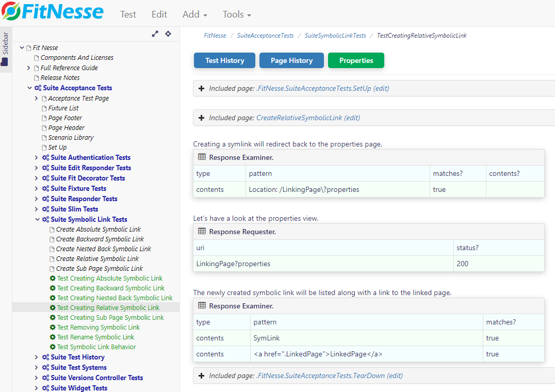Screen dimensions: 555x392
Task: Open the Add dropdown menu
Action: (x=194, y=14)
